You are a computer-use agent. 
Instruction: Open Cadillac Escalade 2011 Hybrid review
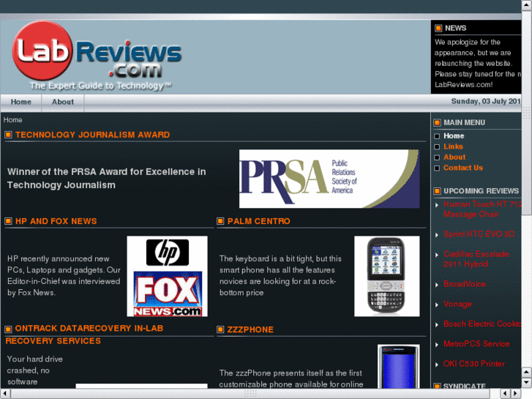tap(476, 259)
